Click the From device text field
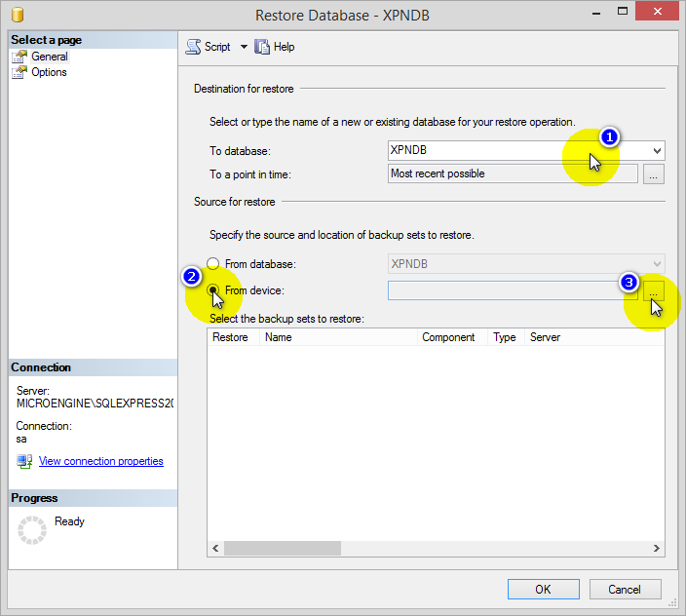This screenshot has width=686, height=616. pos(512,290)
